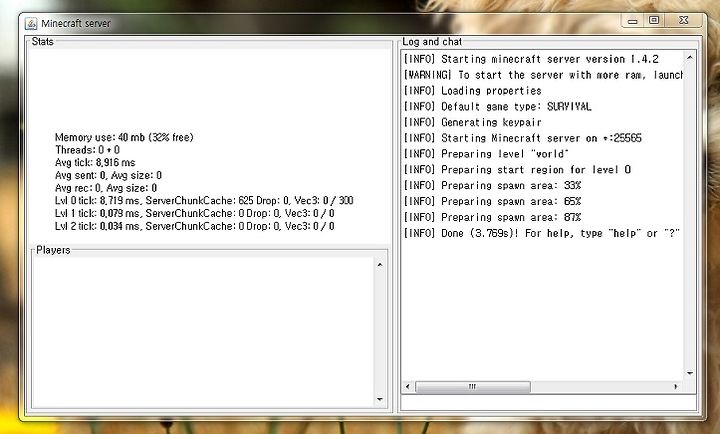
Task: Click the Players list scroll up arrow
Action: click(x=380, y=265)
